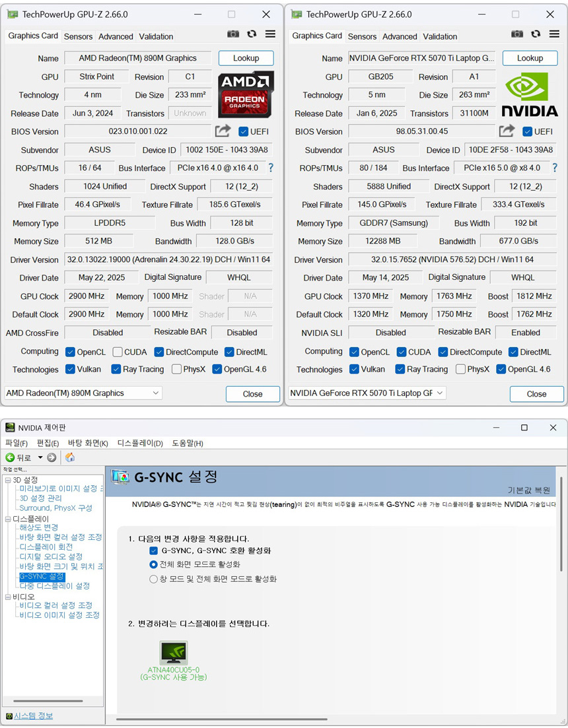The width and height of the screenshot is (568, 728).
Task: Click the green back arrow in NVIDIA Control Panel
Action: pos(11,457)
